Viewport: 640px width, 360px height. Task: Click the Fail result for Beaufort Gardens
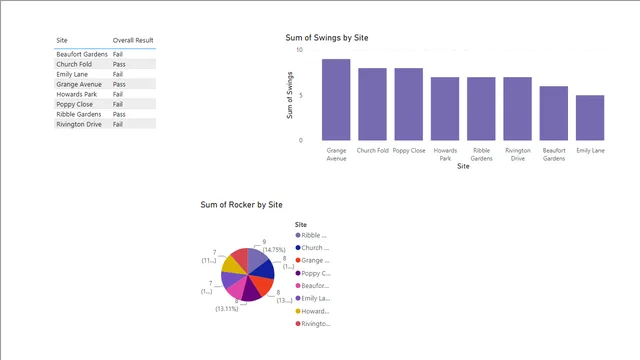point(118,54)
